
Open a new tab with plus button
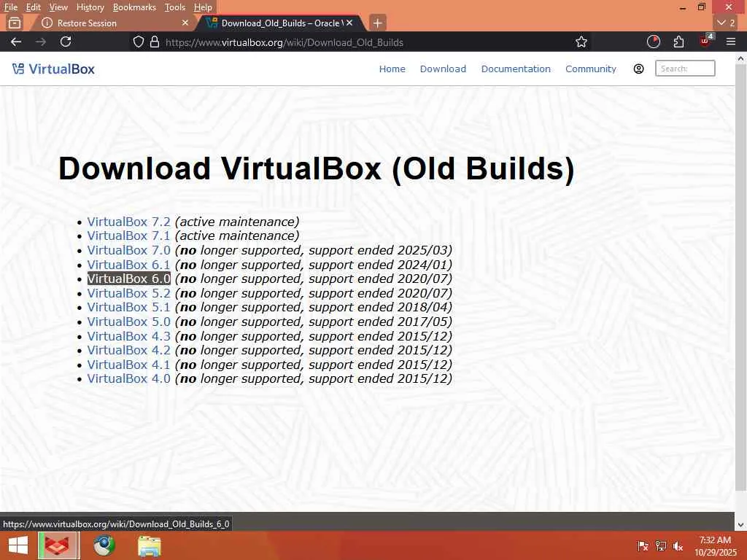coord(377,23)
